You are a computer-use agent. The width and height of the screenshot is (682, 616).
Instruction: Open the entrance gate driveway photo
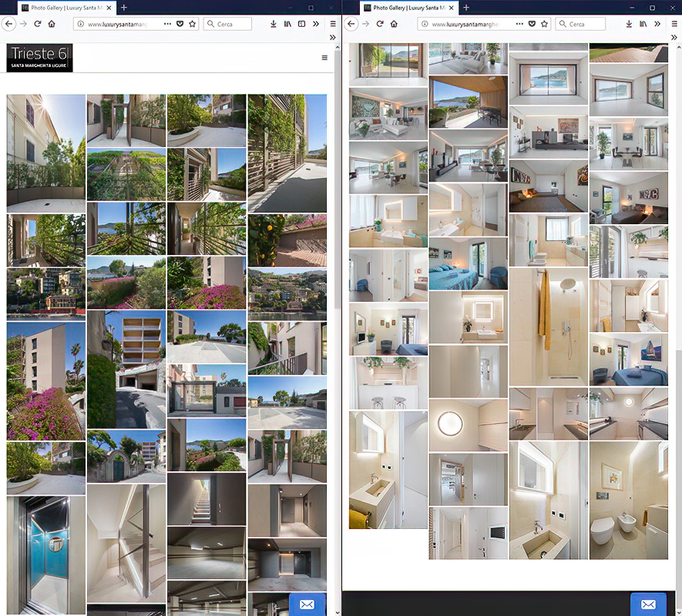tap(207, 391)
